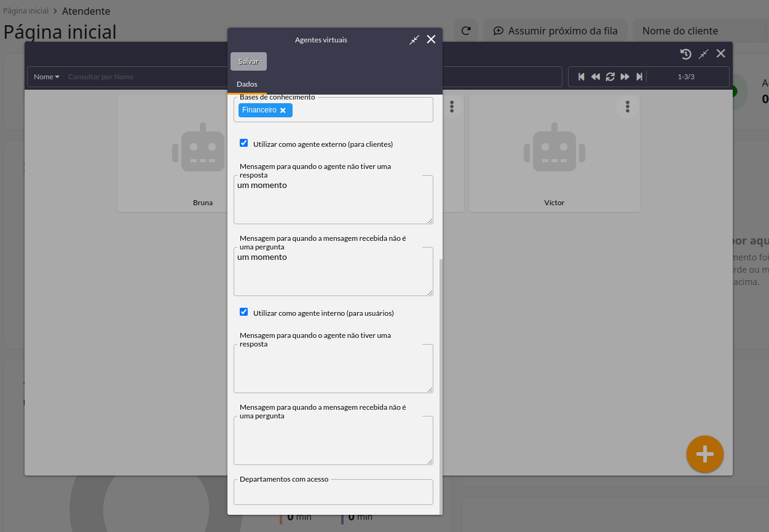Remove the Financeiro knowledge base tag
The height and width of the screenshot is (532, 769).
point(283,111)
